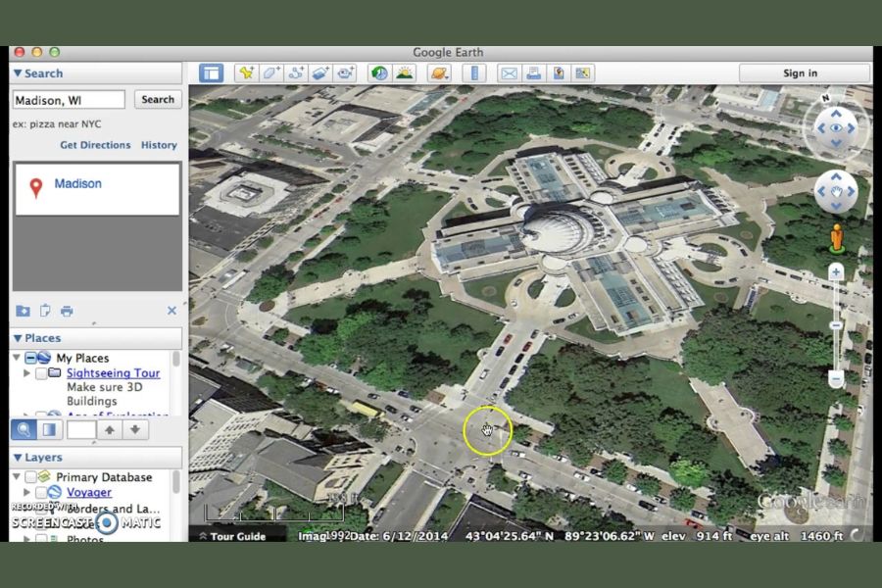The height and width of the screenshot is (588, 882).
Task: Expand the Voyager layer
Action: coord(26,492)
